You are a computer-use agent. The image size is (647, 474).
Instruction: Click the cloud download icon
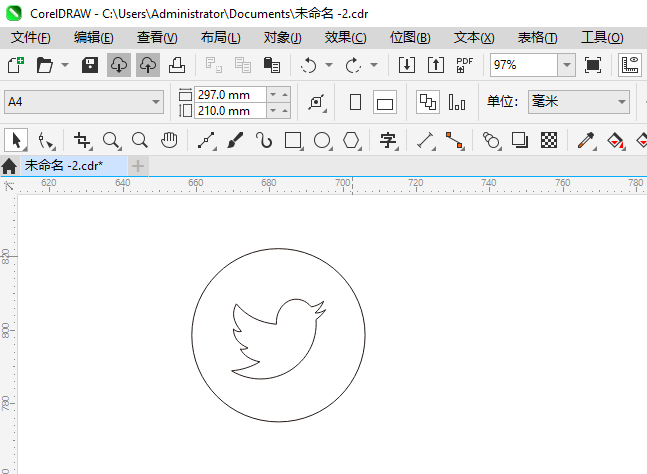(119, 65)
